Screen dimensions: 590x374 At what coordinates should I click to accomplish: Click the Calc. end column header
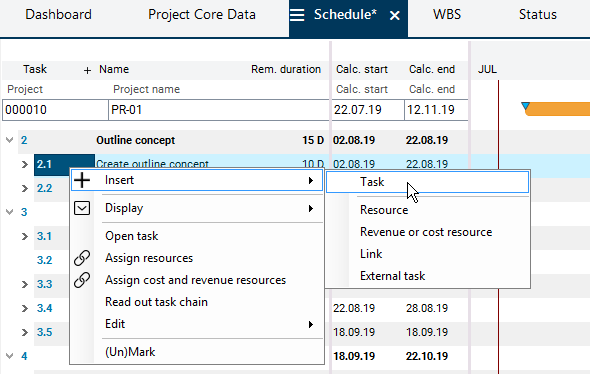pos(432,69)
